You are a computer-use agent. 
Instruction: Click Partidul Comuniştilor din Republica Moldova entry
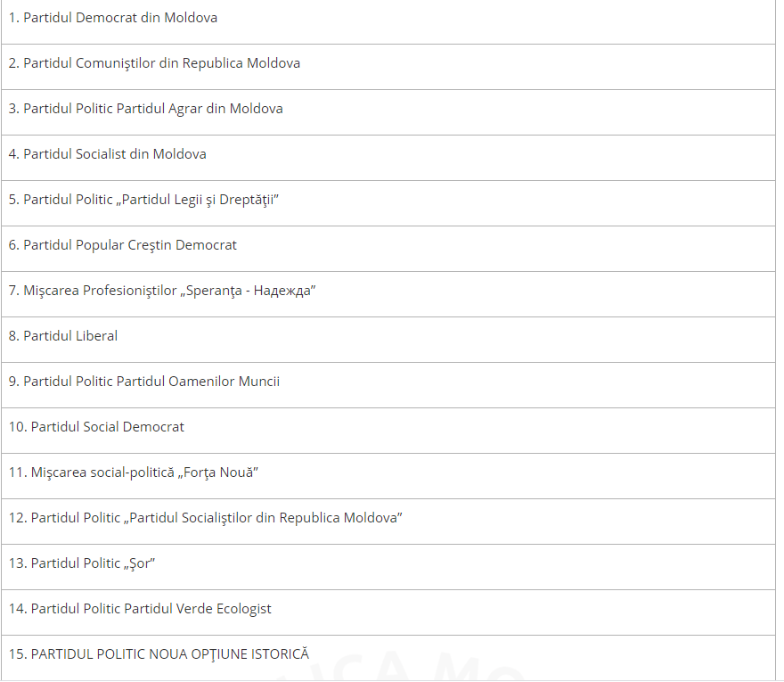388,67
